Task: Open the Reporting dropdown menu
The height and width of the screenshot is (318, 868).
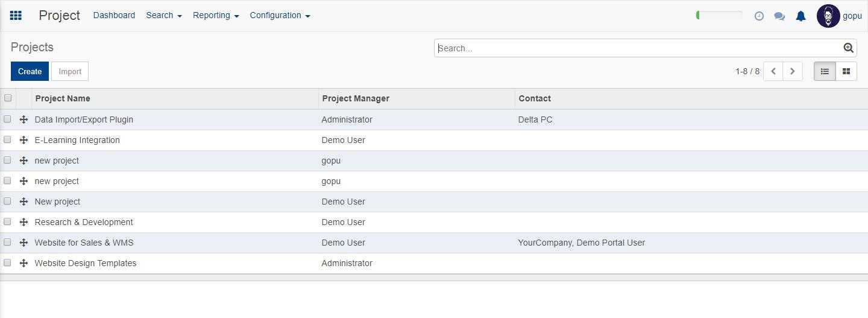Action: coord(215,16)
